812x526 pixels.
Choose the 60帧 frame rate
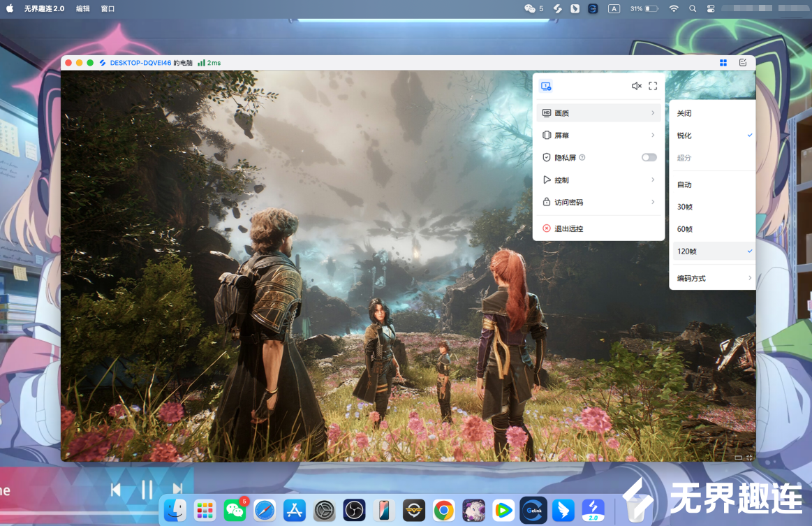(712, 229)
